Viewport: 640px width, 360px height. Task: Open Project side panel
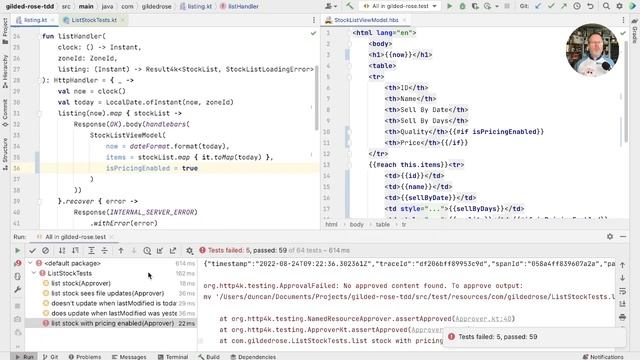click(x=5, y=32)
